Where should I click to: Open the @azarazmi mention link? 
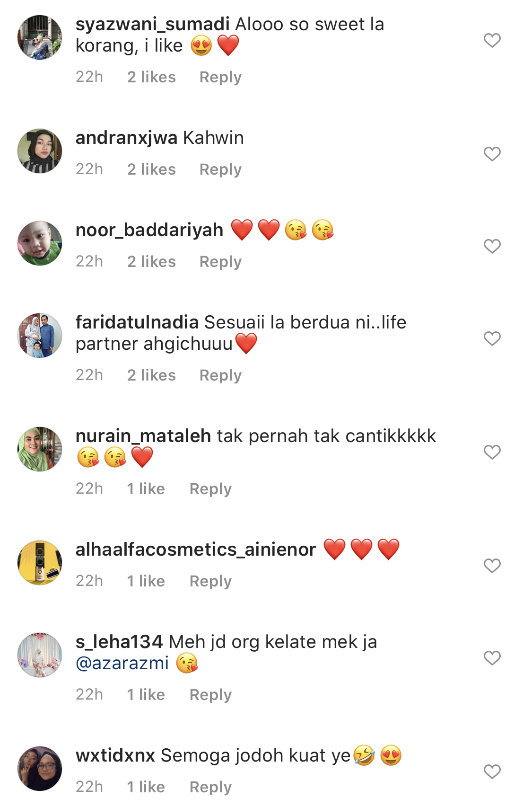[x=122, y=663]
